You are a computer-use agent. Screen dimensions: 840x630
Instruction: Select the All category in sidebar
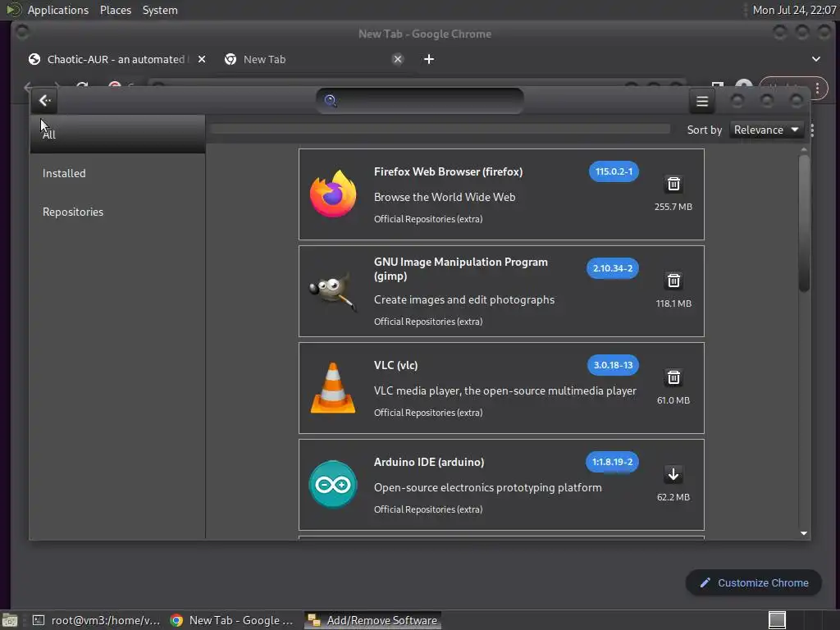tap(117, 135)
